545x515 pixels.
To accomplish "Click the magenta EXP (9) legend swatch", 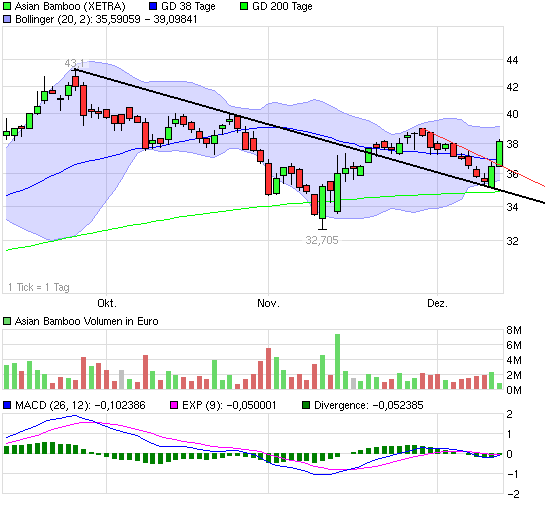I will pyautogui.click(x=174, y=405).
